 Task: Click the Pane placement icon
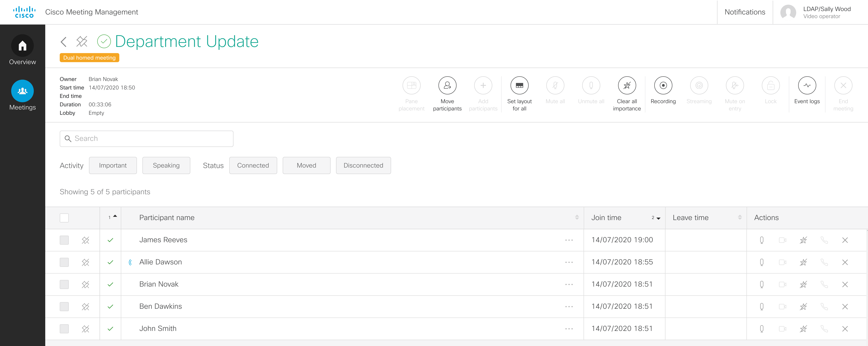pyautogui.click(x=411, y=86)
